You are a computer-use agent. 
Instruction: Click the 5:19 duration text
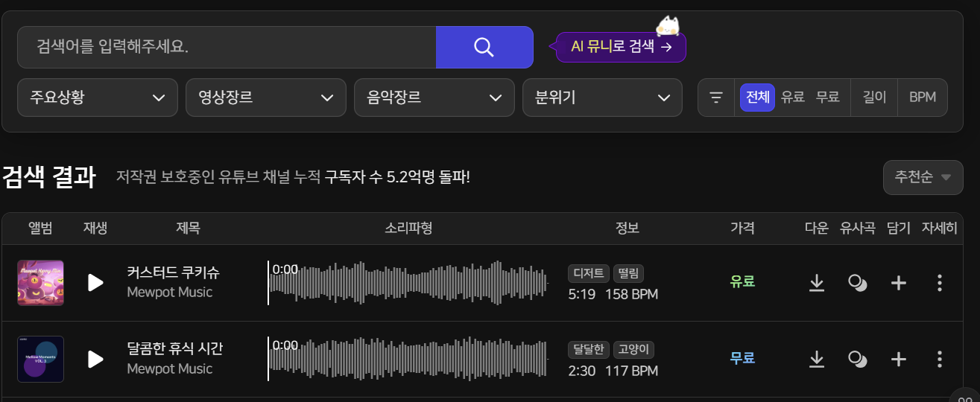tap(582, 294)
